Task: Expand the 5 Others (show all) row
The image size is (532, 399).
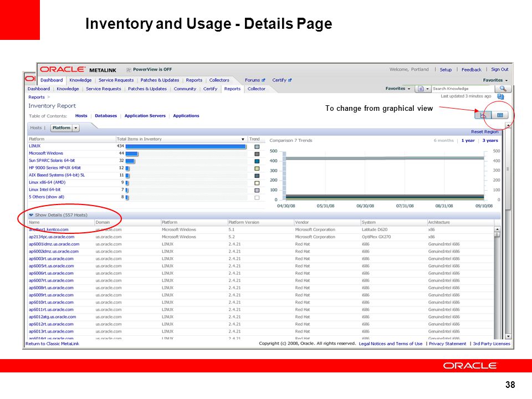Action: [47, 197]
